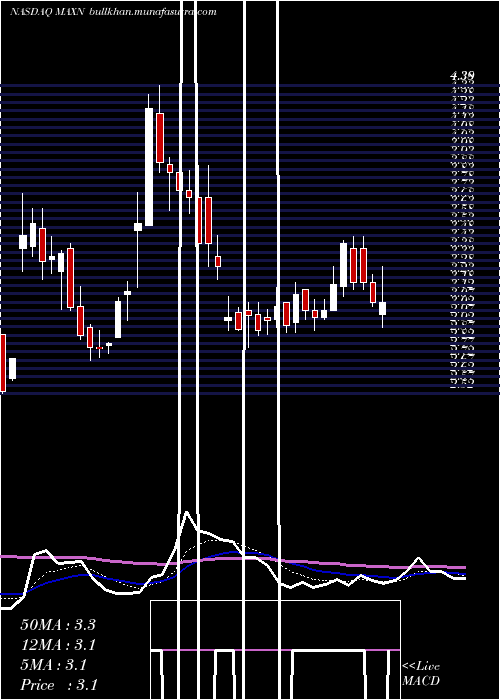Click the white MACD line peak

click(x=188, y=512)
